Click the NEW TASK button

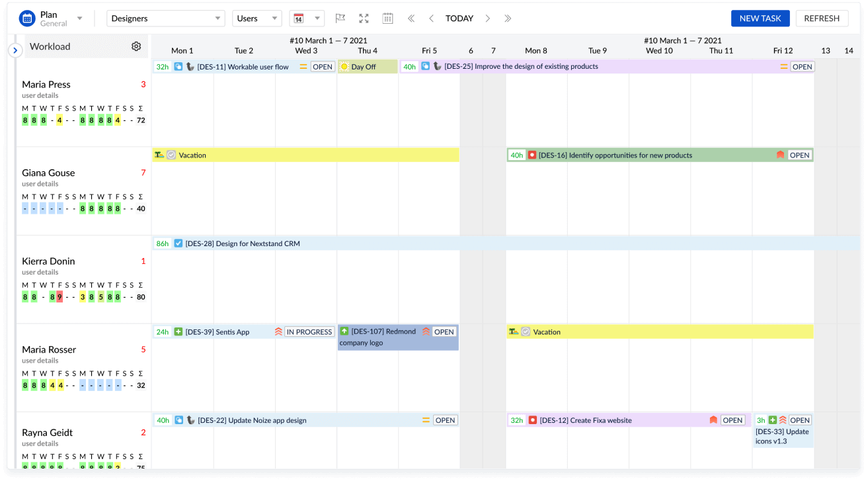[760, 19]
